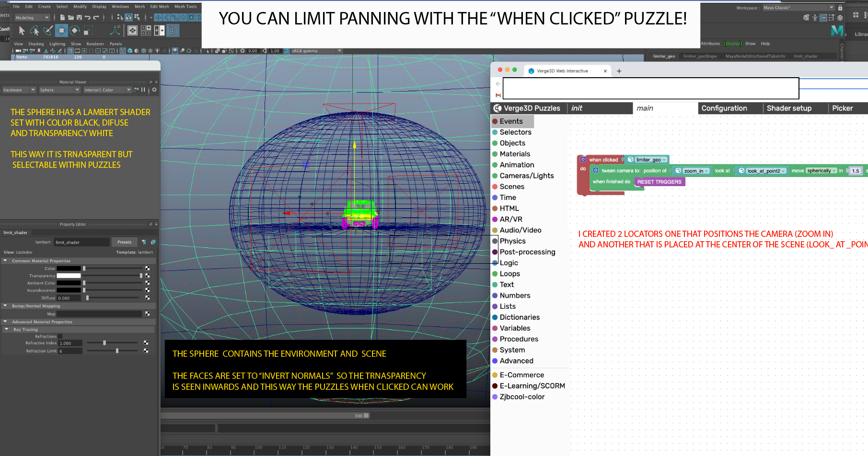Open the Sphere shape dropdown in Material Viewer

tap(59, 90)
